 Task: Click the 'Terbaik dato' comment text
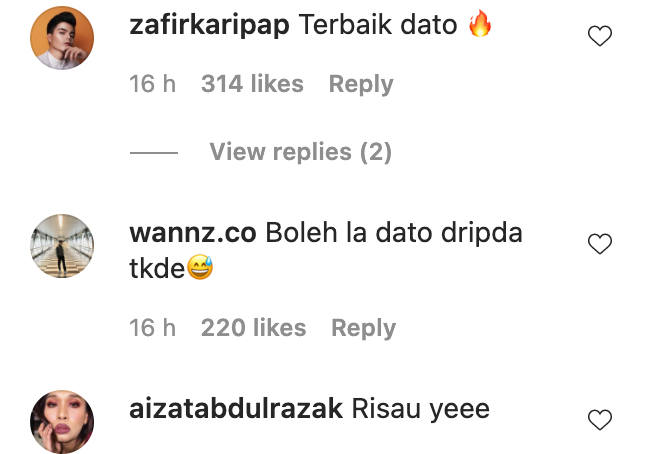(x=378, y=24)
